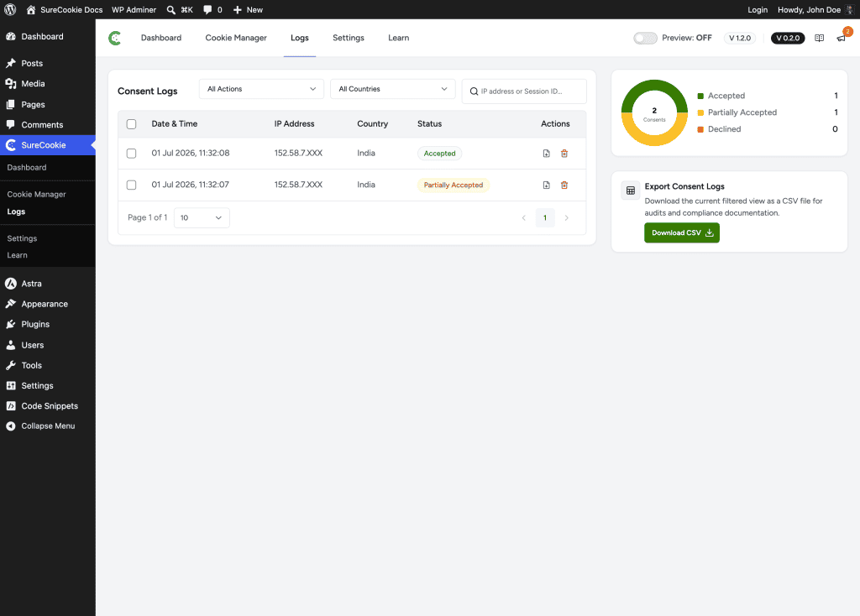This screenshot has height=616, width=860.
Task: Open the documentation book icon
Action: (x=820, y=38)
